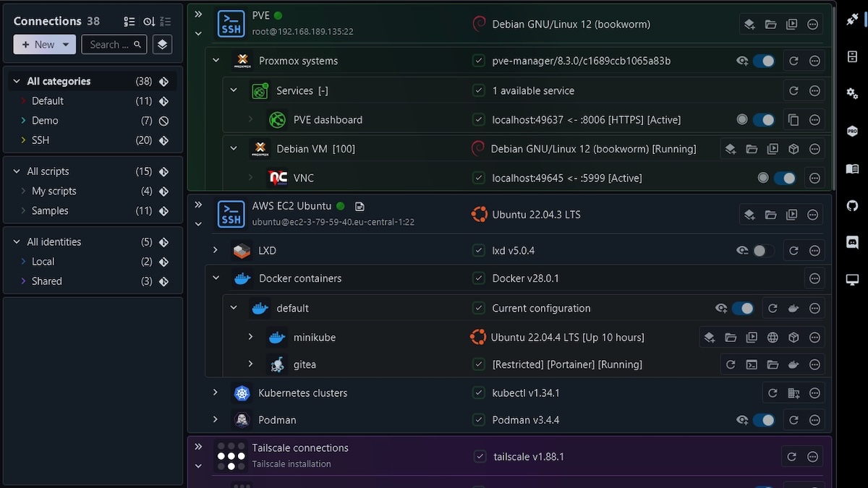This screenshot has height=488, width=868.
Task: Open file browser for PVE connection
Action: point(770,25)
